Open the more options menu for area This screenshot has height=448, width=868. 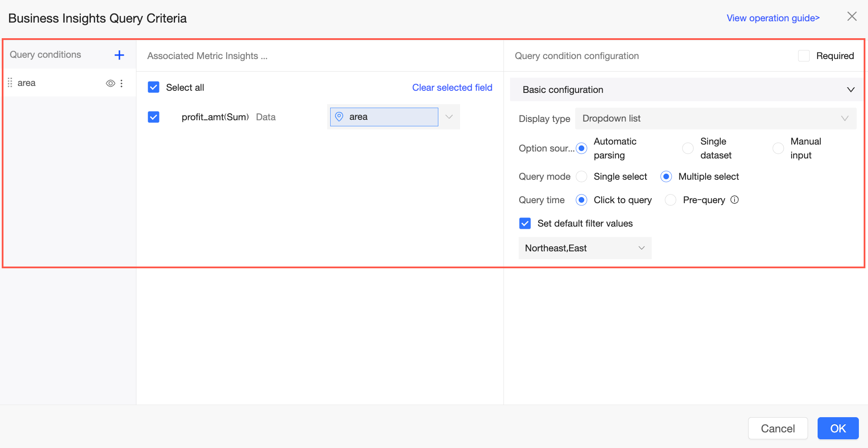coord(122,83)
